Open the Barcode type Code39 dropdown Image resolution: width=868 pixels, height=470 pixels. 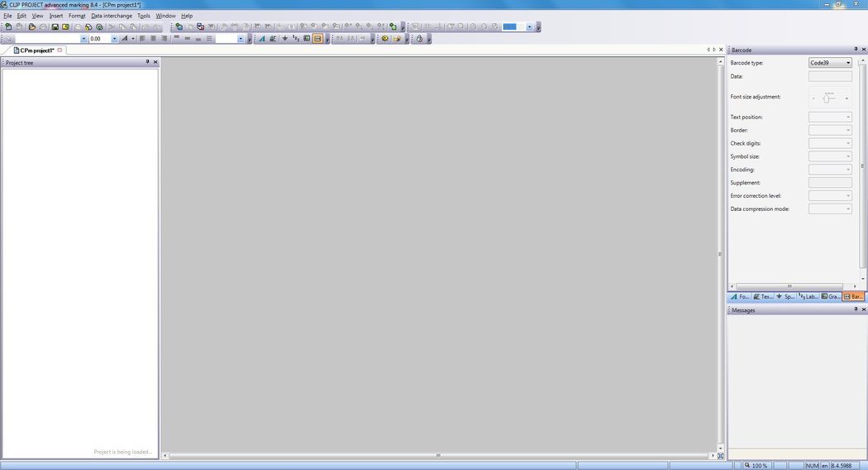coord(830,63)
